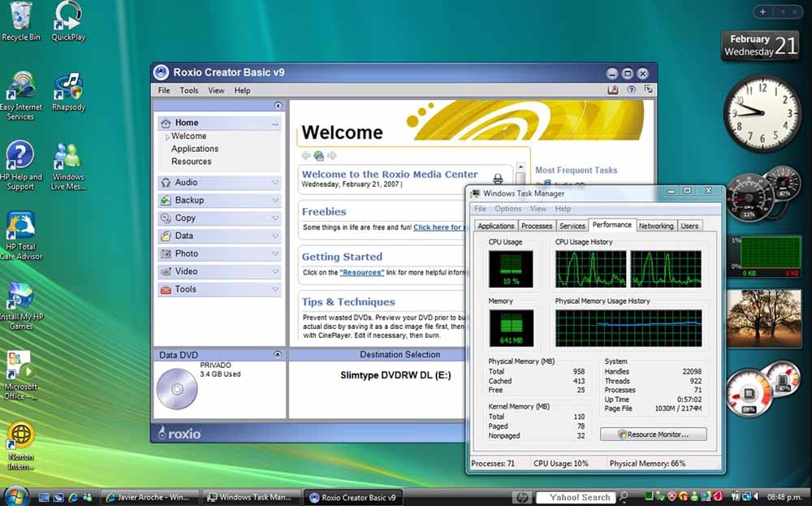Open the "Resources" link in Getting Started

pos(362,272)
